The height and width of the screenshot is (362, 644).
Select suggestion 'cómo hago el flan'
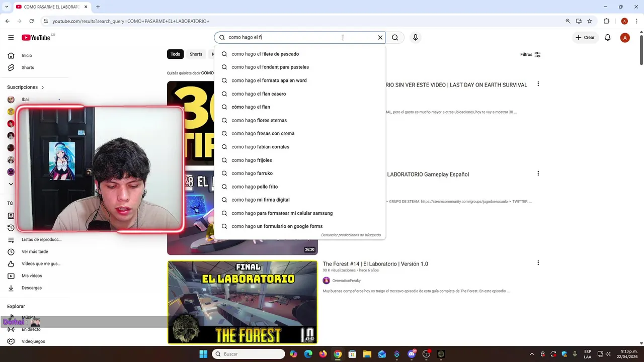(x=300, y=107)
